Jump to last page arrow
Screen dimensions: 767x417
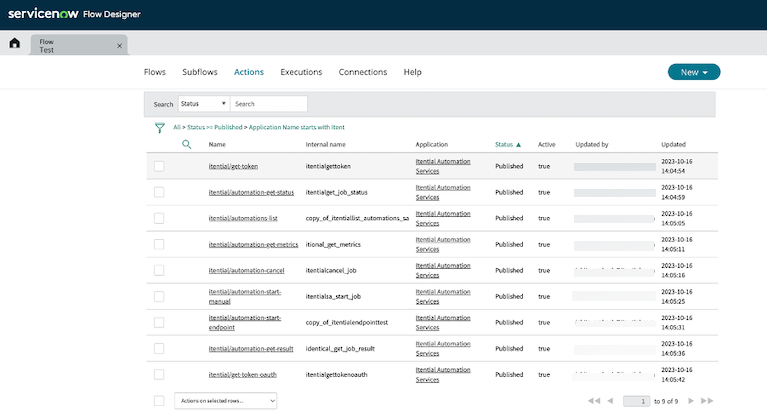tap(707, 401)
